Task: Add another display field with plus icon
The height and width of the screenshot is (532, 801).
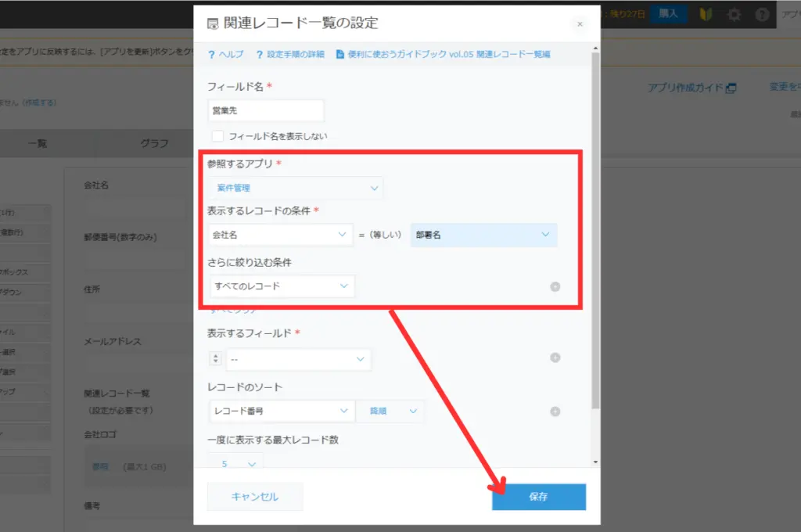Action: click(x=555, y=358)
